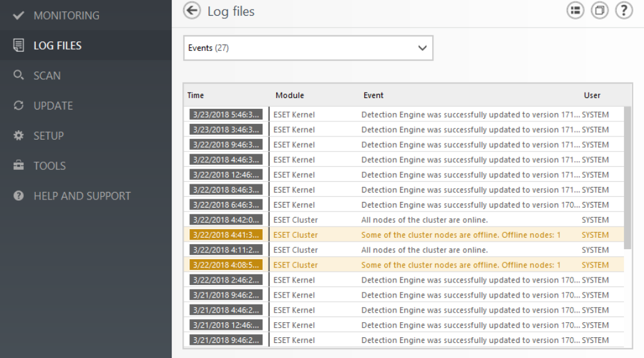644x358 pixels.
Task: Click the Tools toolbox icon
Action: tap(18, 165)
